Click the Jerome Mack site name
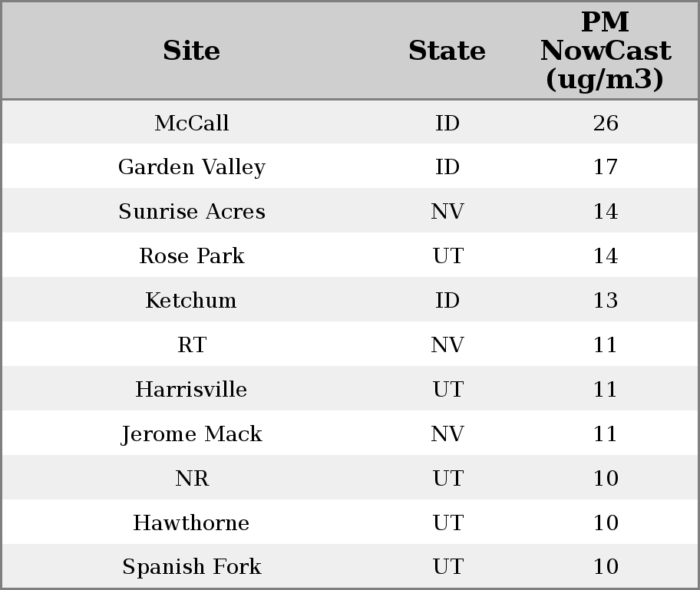The width and height of the screenshot is (700, 590). (191, 434)
